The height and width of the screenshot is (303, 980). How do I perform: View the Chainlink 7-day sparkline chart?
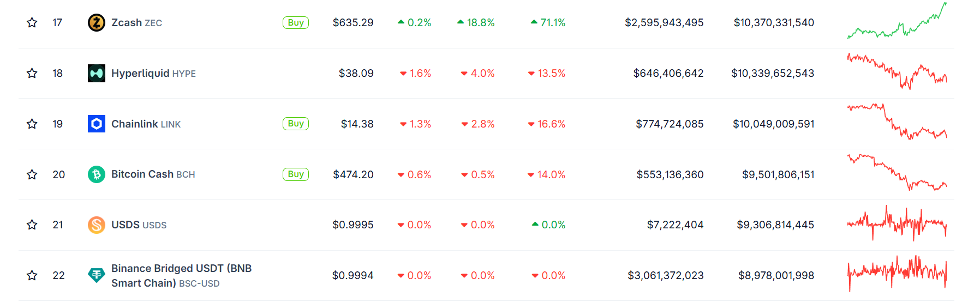pyautogui.click(x=897, y=123)
